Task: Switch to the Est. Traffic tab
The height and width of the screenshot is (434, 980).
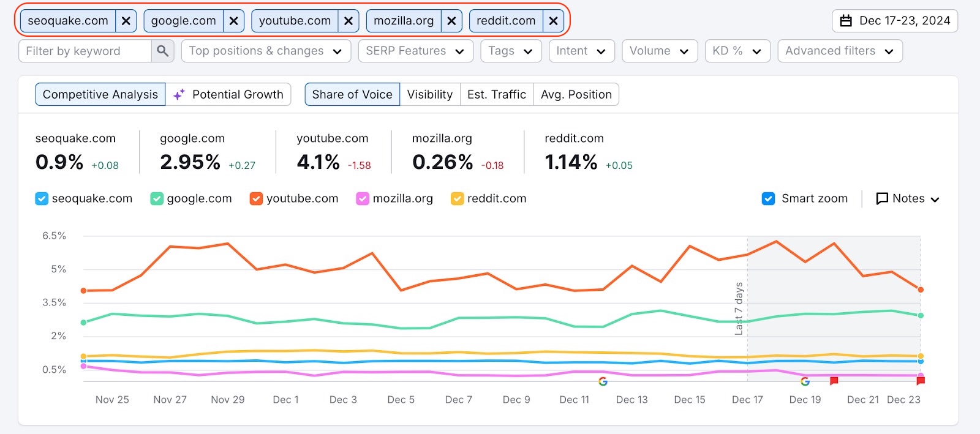Action: [496, 94]
